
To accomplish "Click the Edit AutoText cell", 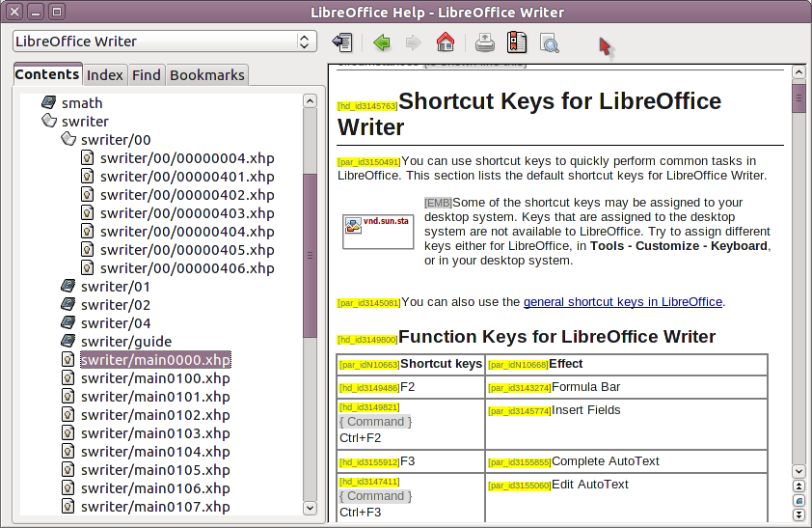I will pyautogui.click(x=627, y=498).
